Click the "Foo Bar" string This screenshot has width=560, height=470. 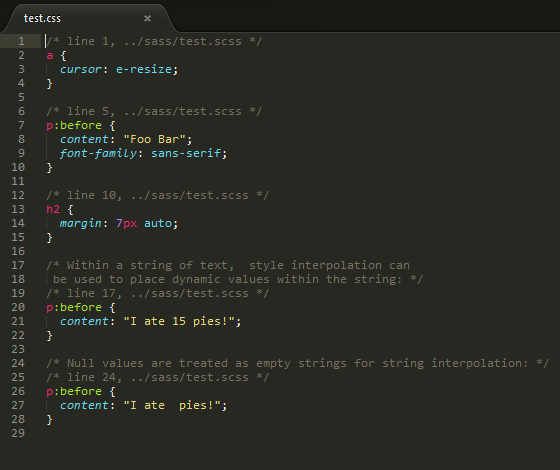[x=155, y=139]
